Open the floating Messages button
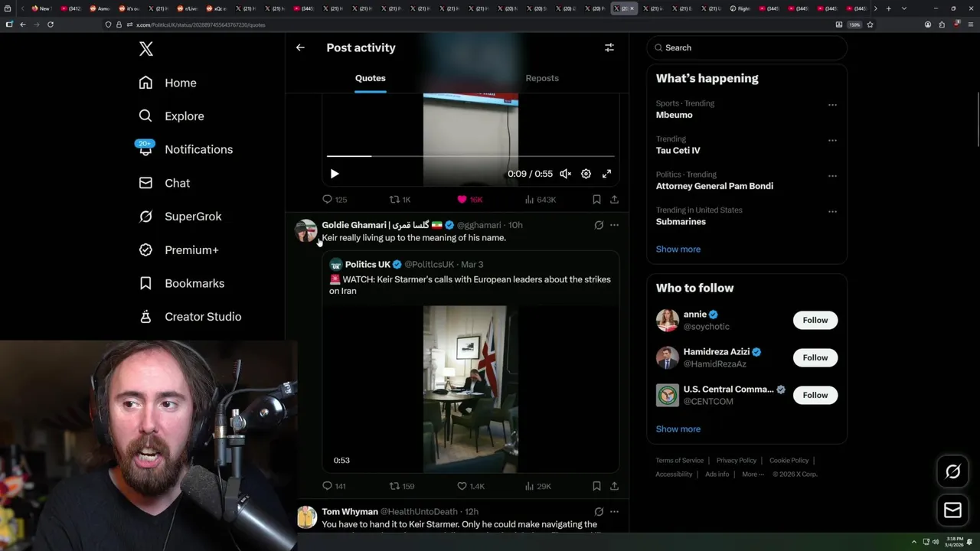The height and width of the screenshot is (551, 980). 952,510
